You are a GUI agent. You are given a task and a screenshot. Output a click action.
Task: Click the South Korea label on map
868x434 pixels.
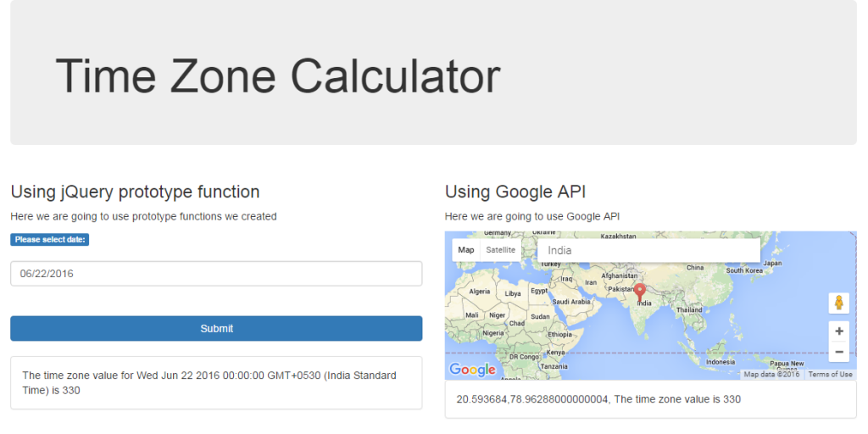coord(744,270)
